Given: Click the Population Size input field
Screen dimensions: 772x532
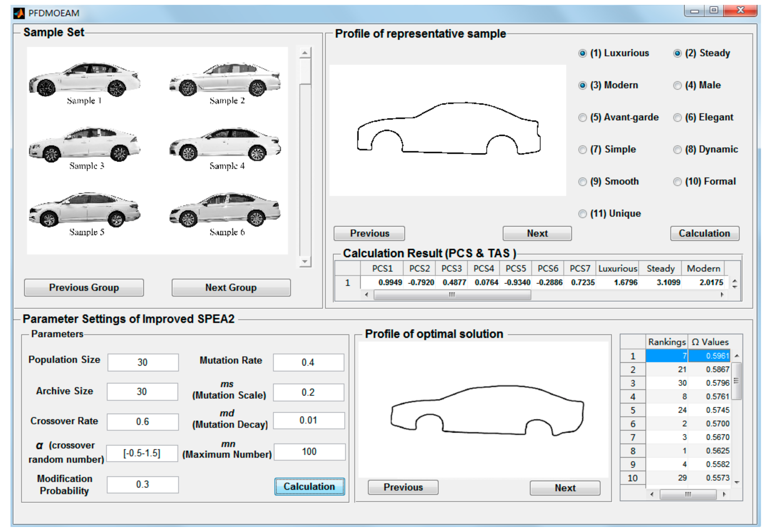Looking at the screenshot, I should [143, 362].
